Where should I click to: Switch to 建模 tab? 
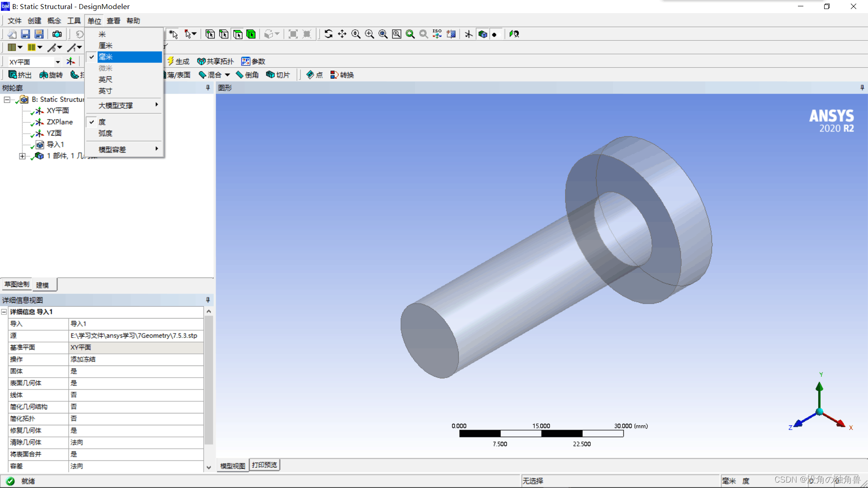tap(42, 285)
